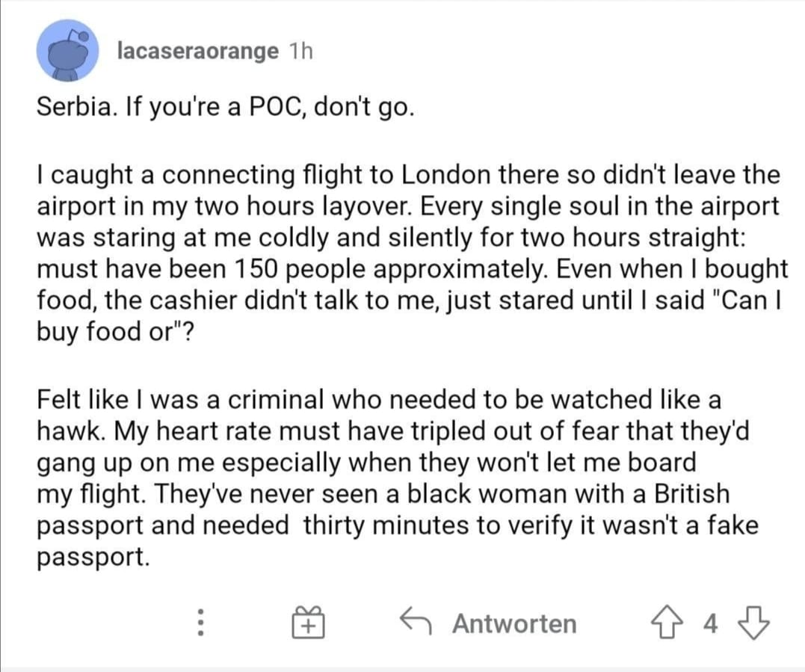Open the three-dot more options menu
The image size is (805, 672).
click(201, 623)
